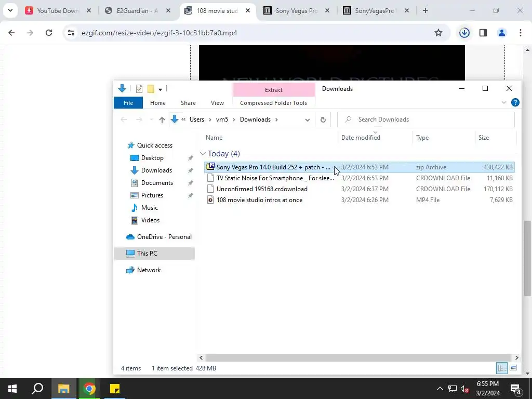Bookmark this page with star icon
532x399 pixels.
[438, 33]
